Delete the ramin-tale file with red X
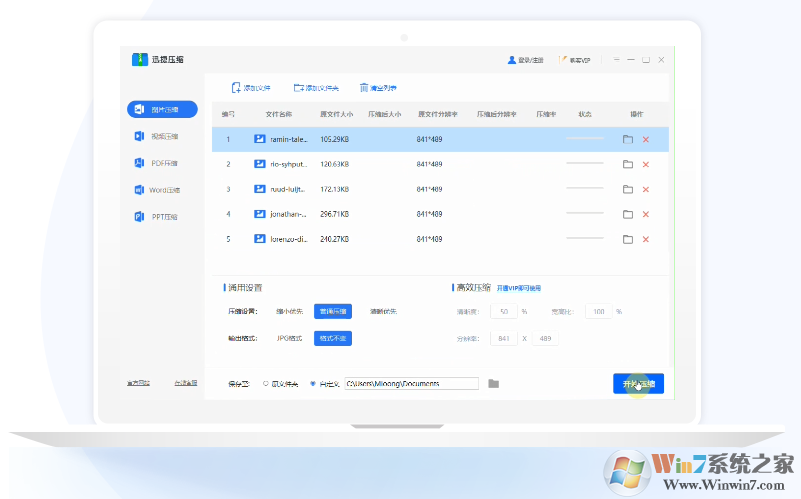801x499 pixels. coord(646,139)
